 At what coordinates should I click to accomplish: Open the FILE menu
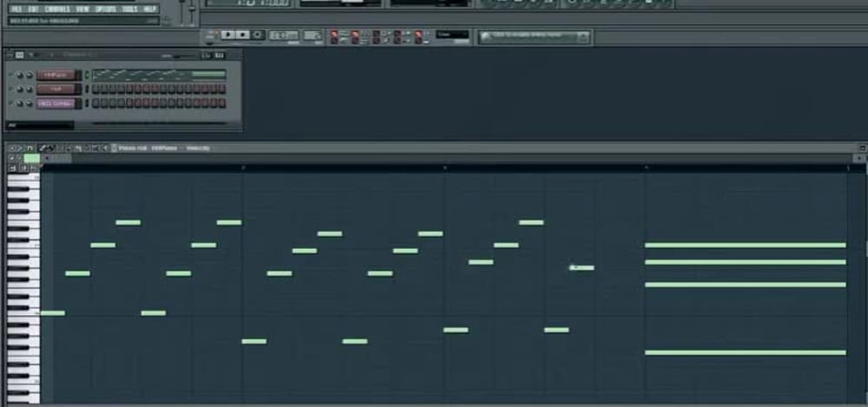pyautogui.click(x=16, y=9)
